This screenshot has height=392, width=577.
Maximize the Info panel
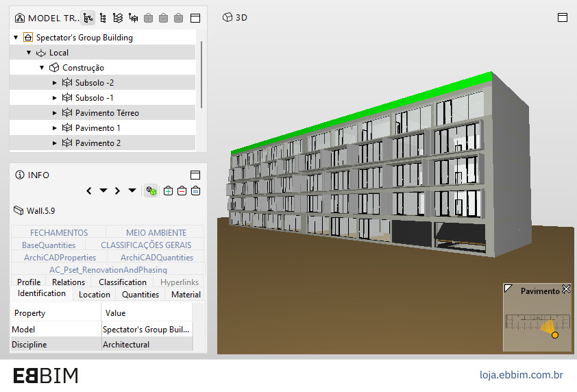[195, 175]
